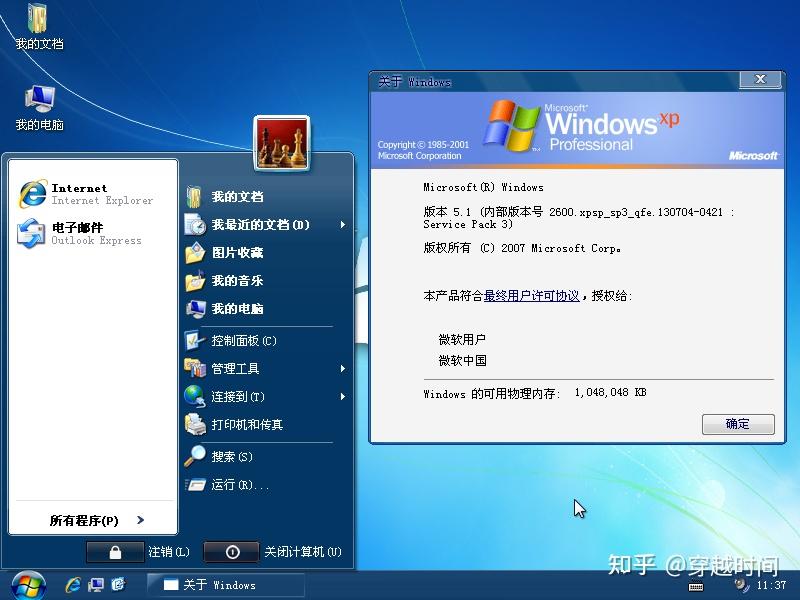Select 关于 Windows taskbar button
The height and width of the screenshot is (600, 800).
(x=226, y=585)
